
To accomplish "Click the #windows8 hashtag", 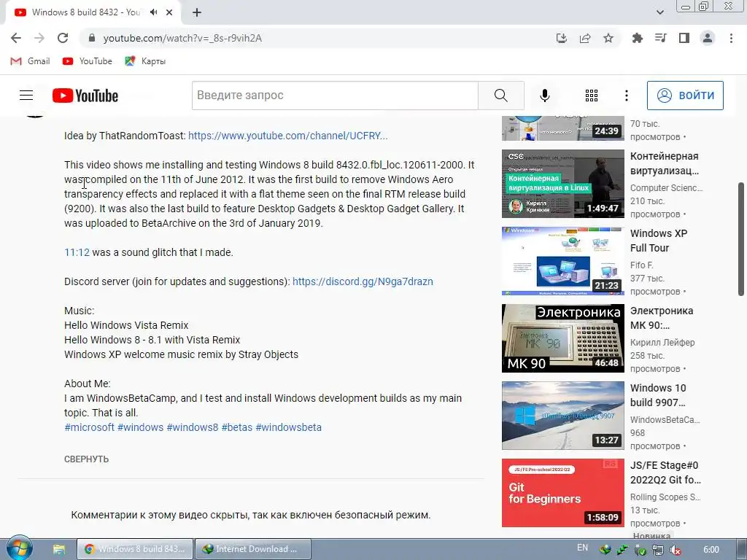I will [x=192, y=427].
